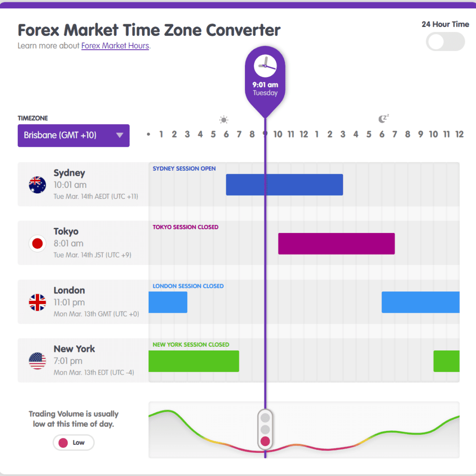Click the blue Sydney session bar
This screenshot has height=476, width=476.
(284, 185)
